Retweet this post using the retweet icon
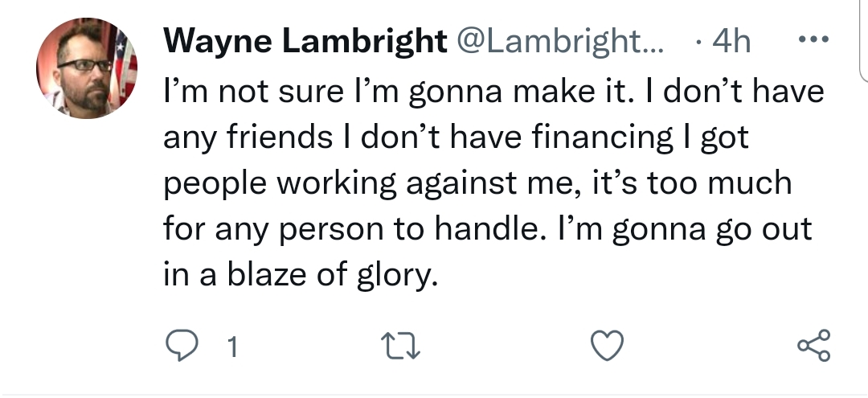The height and width of the screenshot is (398, 868). tap(400, 347)
